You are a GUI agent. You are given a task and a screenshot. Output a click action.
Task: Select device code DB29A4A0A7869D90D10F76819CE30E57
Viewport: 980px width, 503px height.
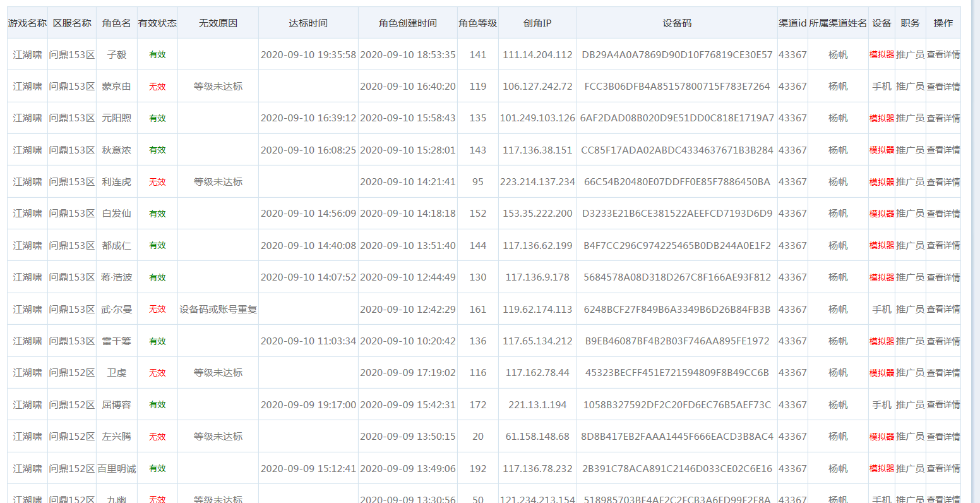[677, 55]
